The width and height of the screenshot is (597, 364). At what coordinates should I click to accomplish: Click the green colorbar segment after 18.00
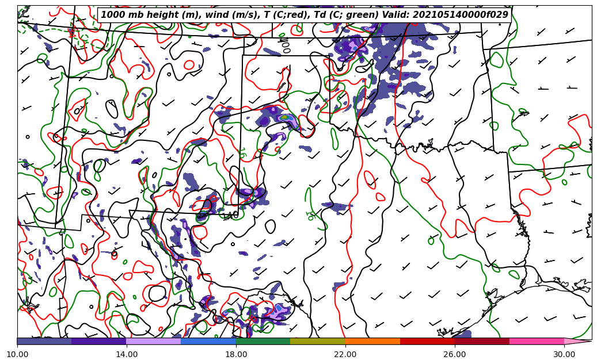pyautogui.click(x=263, y=341)
